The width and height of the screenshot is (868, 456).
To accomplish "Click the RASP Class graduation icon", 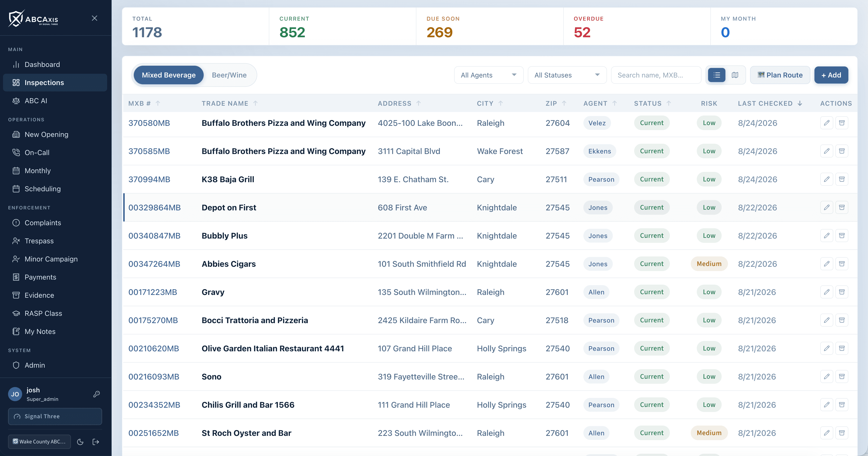I will click(x=16, y=313).
